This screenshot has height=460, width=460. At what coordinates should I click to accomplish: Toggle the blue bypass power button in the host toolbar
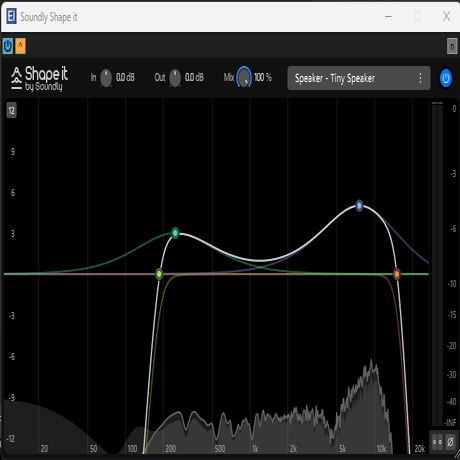coord(8,46)
